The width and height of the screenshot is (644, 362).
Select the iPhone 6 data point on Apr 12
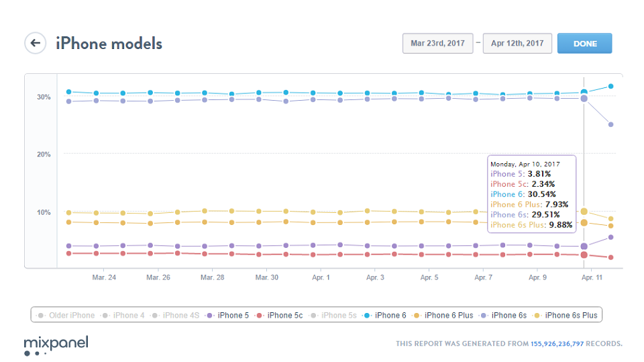click(x=610, y=86)
